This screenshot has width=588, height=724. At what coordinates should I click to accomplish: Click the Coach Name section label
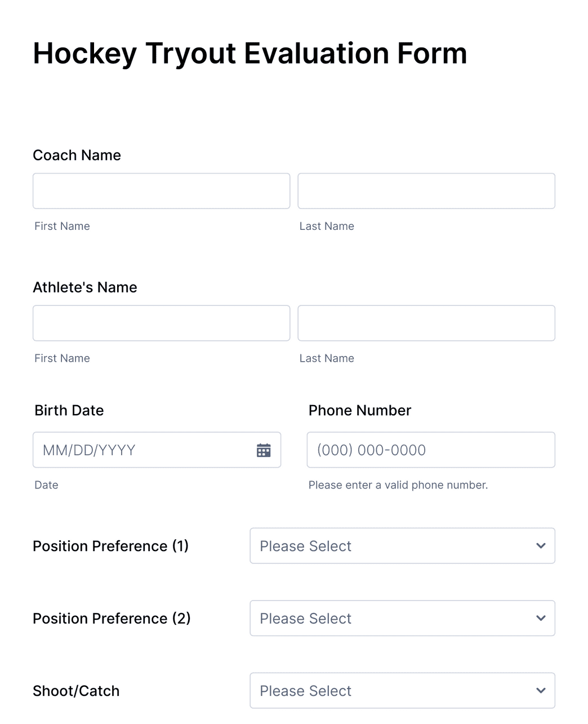[x=77, y=155]
